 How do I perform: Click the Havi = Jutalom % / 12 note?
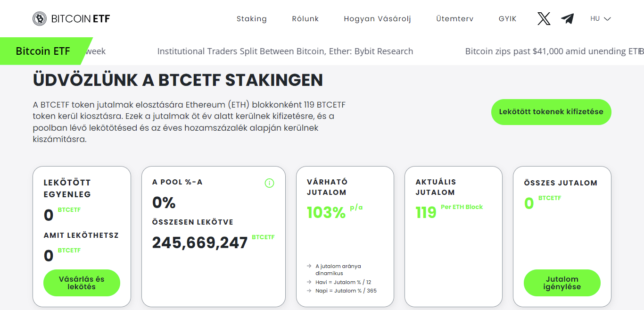[x=343, y=282]
